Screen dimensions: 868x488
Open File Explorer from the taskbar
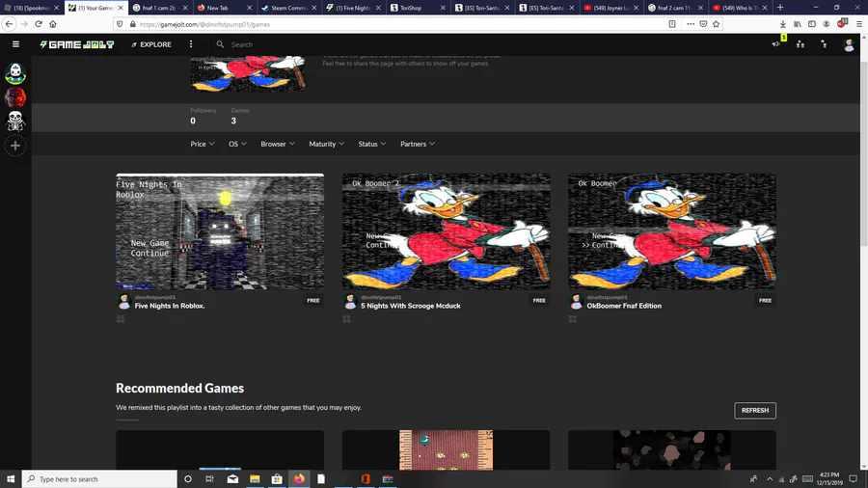pos(255,478)
